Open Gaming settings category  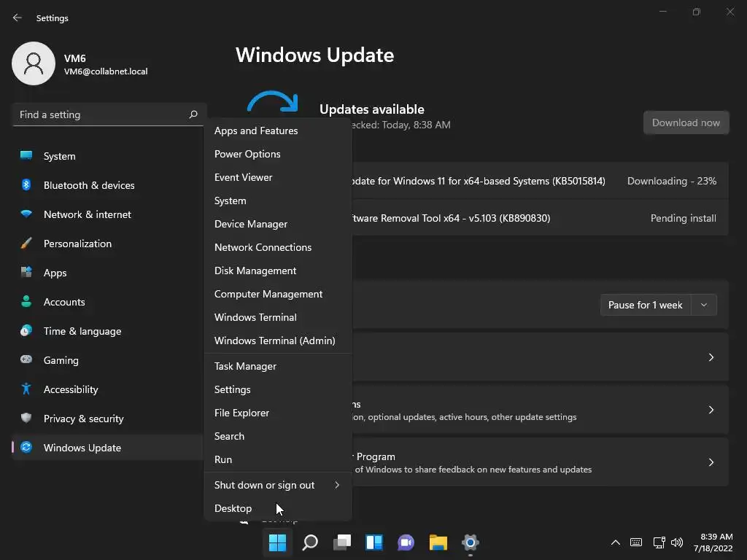pos(108,360)
